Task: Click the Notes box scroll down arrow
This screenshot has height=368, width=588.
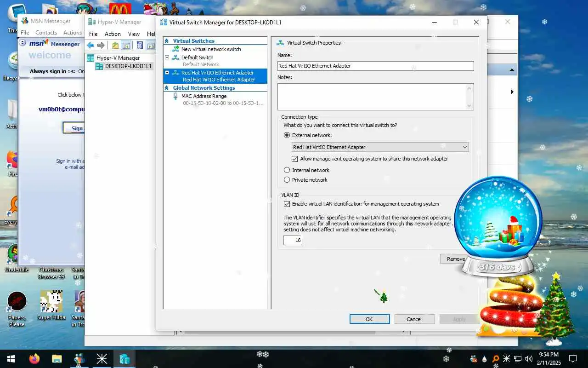Action: tap(469, 106)
